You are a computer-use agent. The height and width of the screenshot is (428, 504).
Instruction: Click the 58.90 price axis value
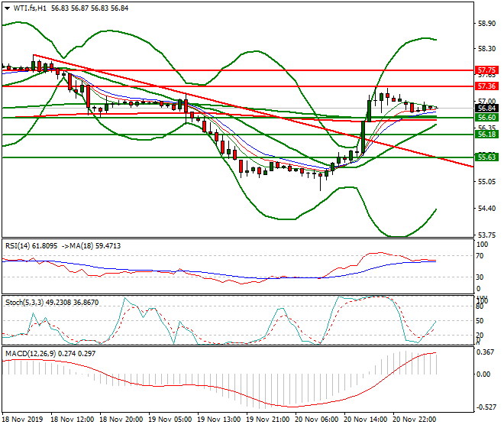click(x=486, y=24)
